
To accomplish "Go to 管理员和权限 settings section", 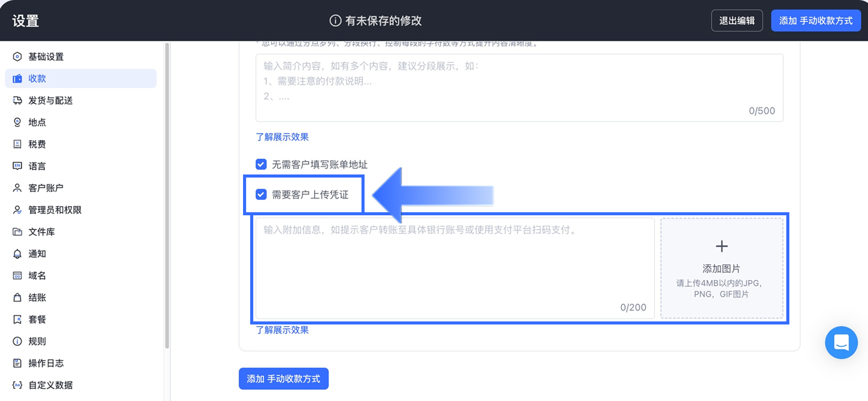I will (x=55, y=210).
